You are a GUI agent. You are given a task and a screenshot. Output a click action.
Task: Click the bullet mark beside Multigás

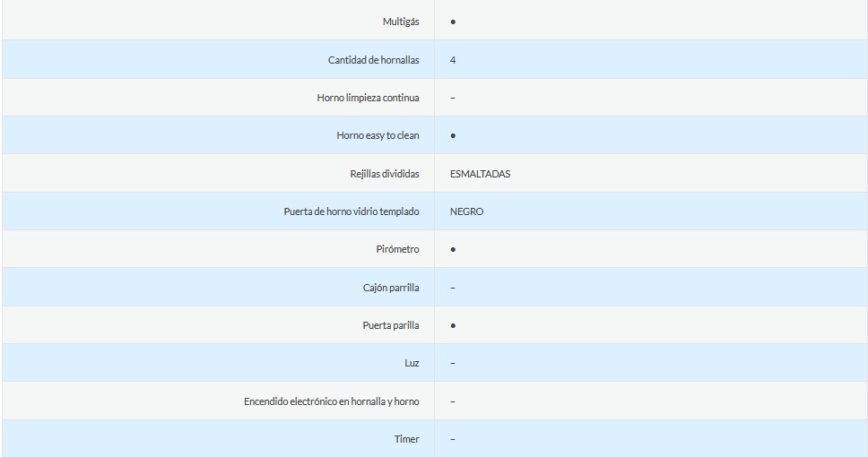(453, 22)
